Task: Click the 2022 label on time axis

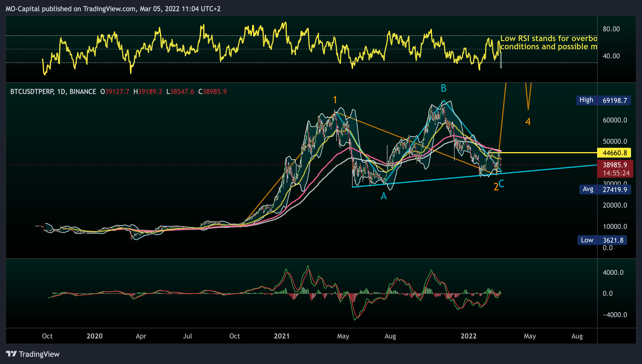Action: pyautogui.click(x=469, y=336)
